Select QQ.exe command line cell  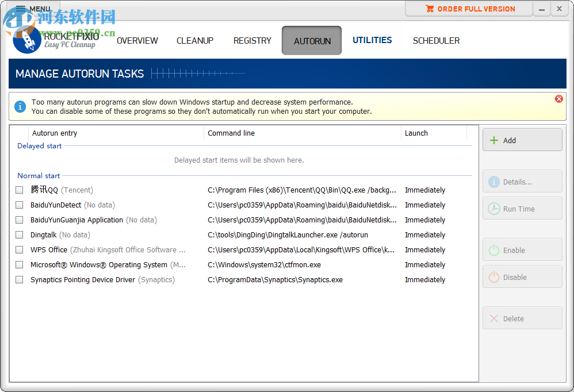pos(301,190)
